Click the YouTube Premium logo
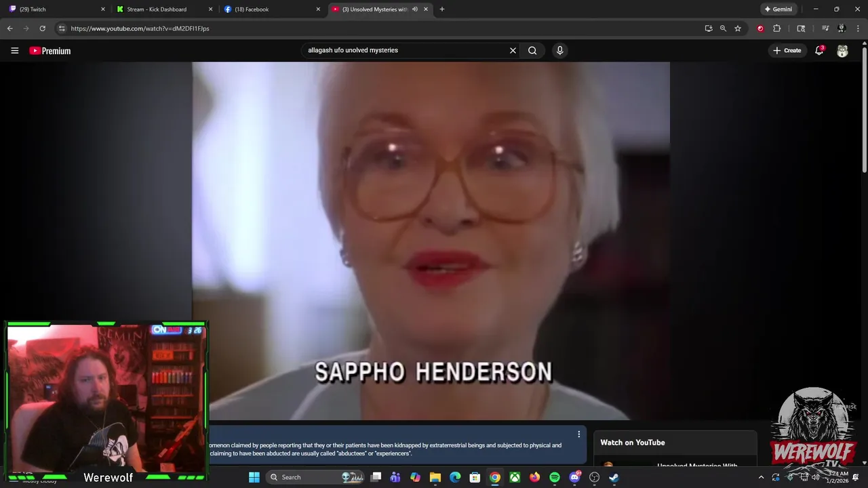868x488 pixels. click(50, 51)
